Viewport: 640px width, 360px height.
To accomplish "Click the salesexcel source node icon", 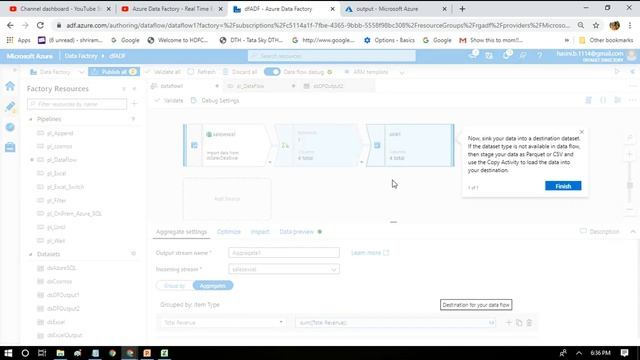I will coord(194,145).
